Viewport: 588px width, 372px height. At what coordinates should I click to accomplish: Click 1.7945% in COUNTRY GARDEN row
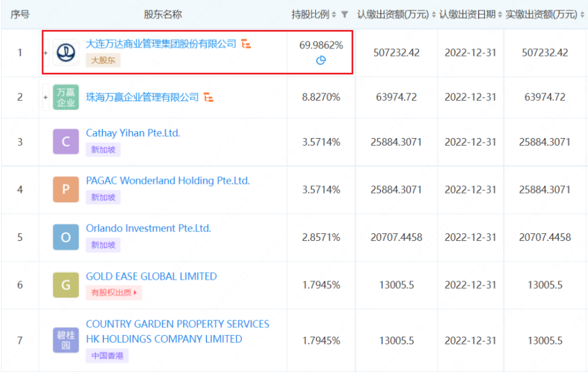(321, 340)
